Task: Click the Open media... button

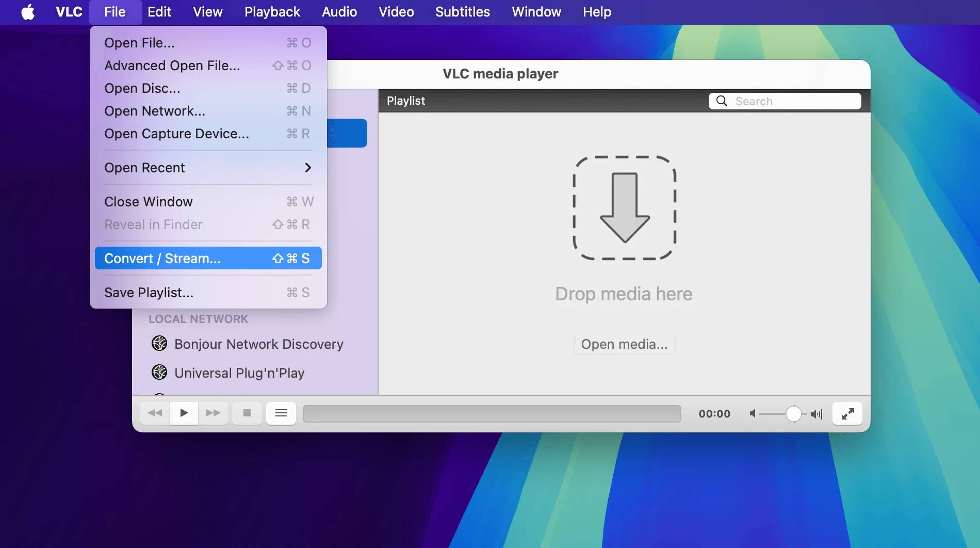Action: click(x=624, y=344)
